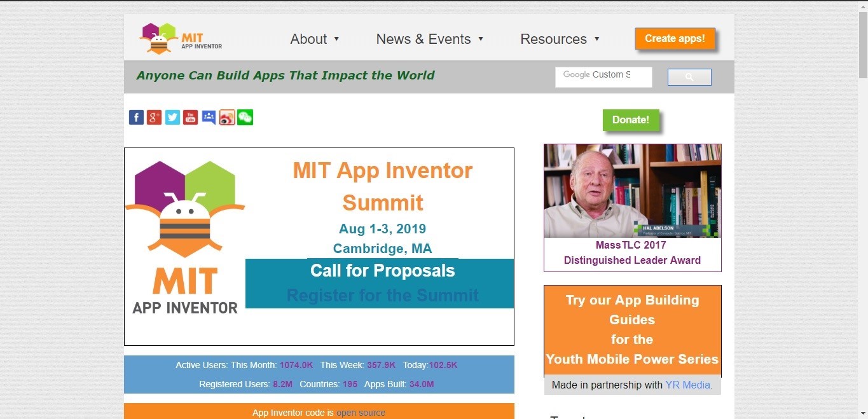Click the magnifier search button
The image size is (868, 419).
click(x=689, y=77)
